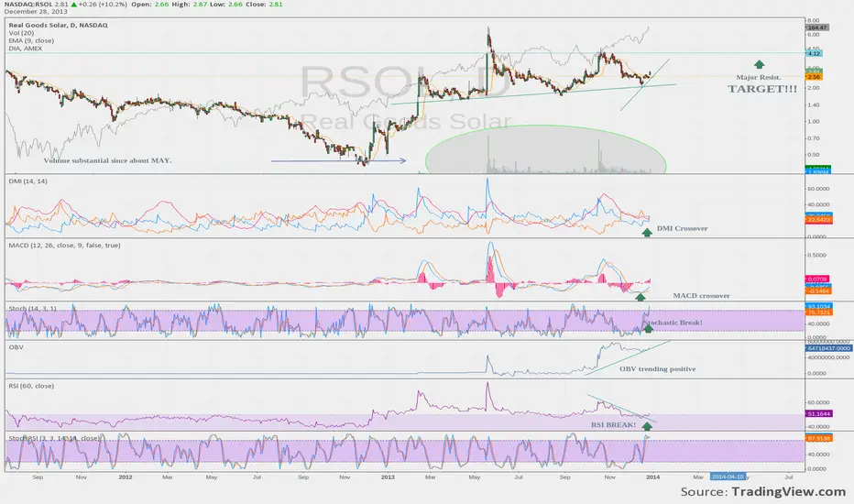The width and height of the screenshot is (854, 504).
Task: Click the 0.70 tick on the price scale
Action: [813, 137]
